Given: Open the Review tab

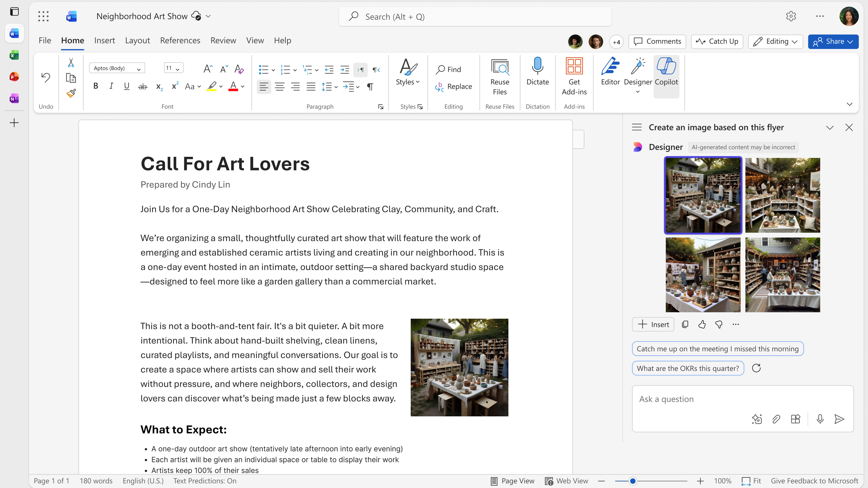Looking at the screenshot, I should pos(223,40).
